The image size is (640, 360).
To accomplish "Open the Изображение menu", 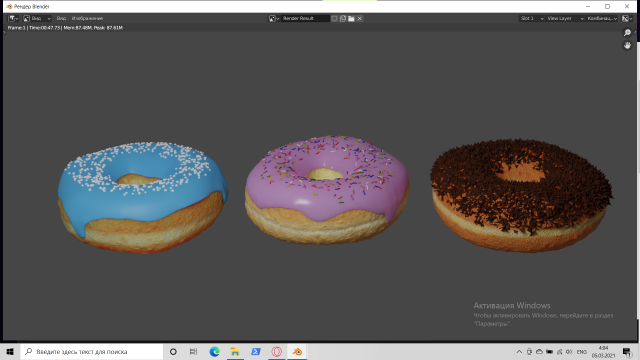I will [87, 18].
